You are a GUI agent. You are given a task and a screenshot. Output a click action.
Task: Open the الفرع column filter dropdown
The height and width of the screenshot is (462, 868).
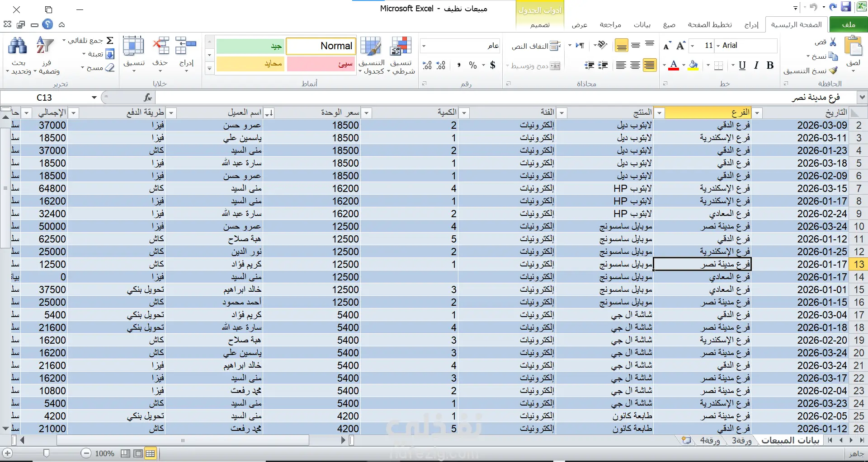660,113
